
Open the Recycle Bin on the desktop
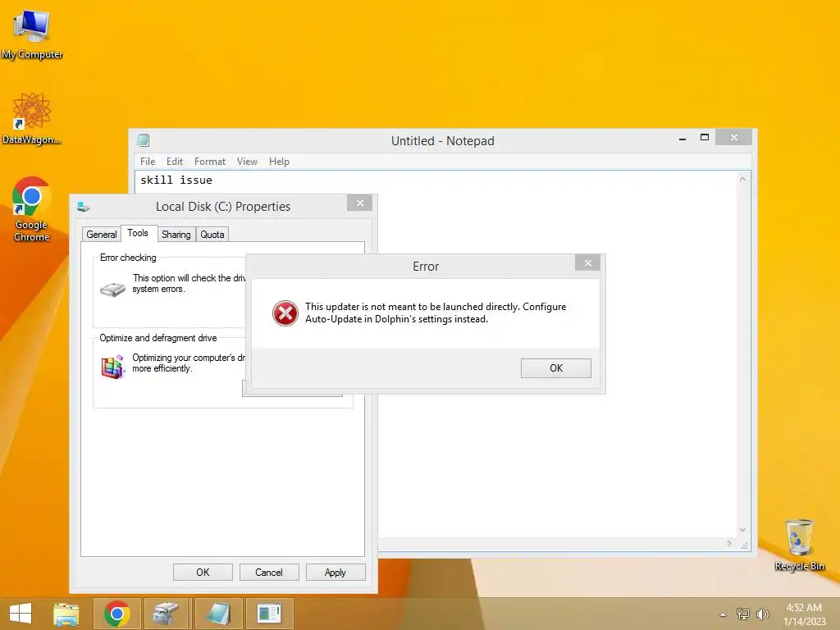799,545
